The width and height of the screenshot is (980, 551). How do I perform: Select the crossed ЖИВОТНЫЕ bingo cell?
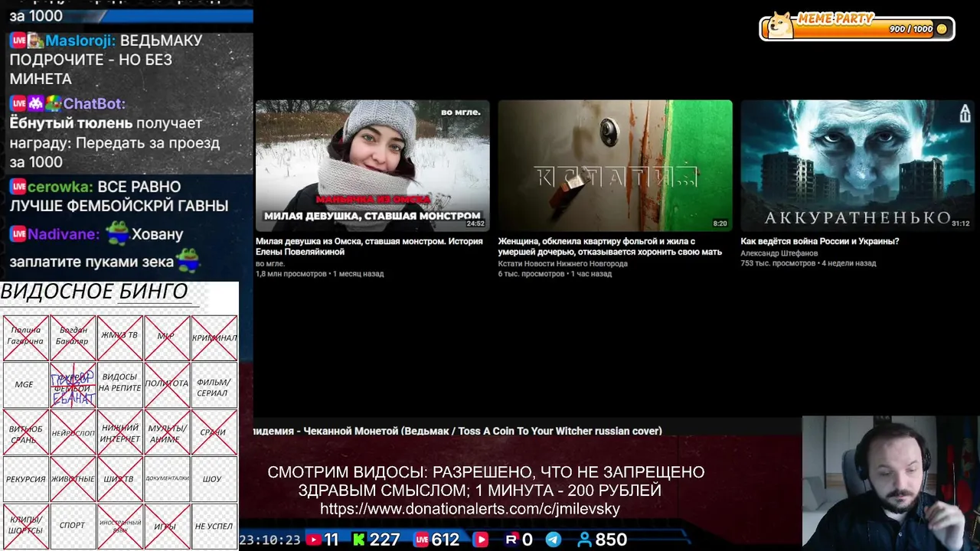click(73, 479)
